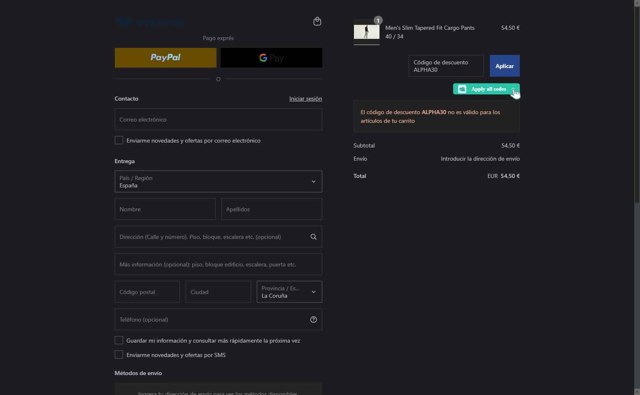640x395 pixels.
Task: Click the discount code field with ALPHA30
Action: pos(446,66)
